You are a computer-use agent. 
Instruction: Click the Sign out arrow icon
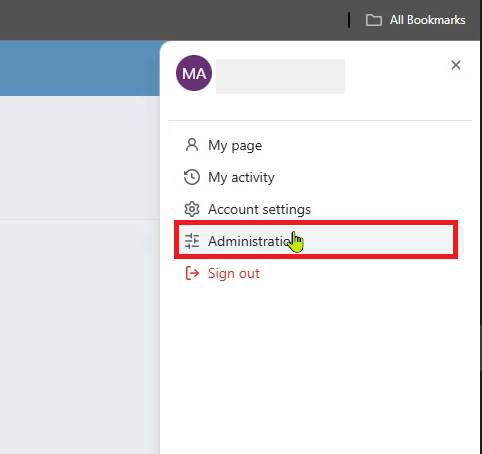[x=192, y=273]
